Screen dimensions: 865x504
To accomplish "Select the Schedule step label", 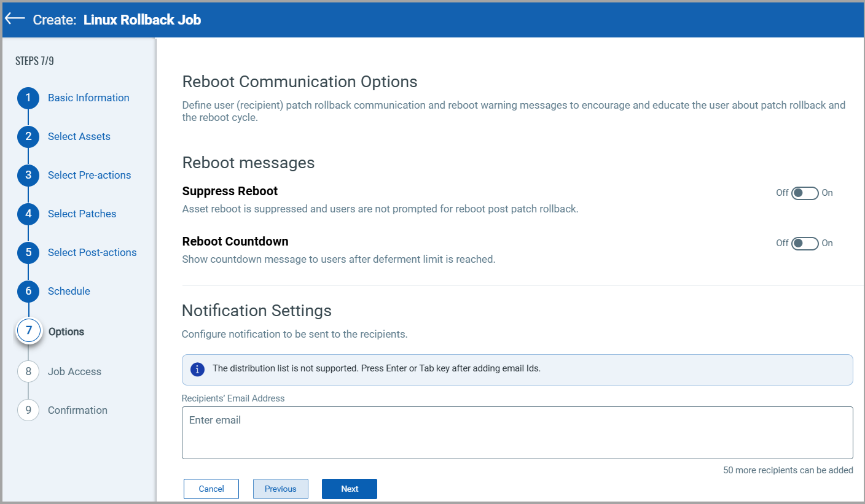I will point(69,291).
